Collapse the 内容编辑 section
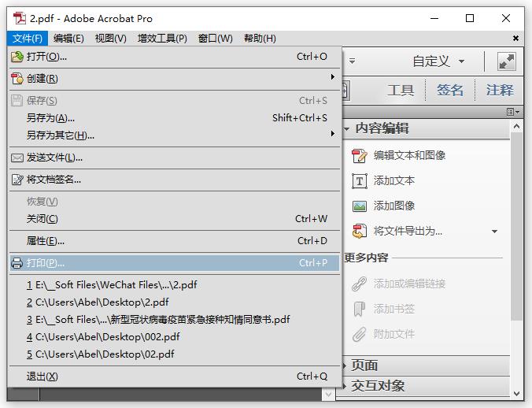This screenshot has width=532, height=408. (x=347, y=128)
